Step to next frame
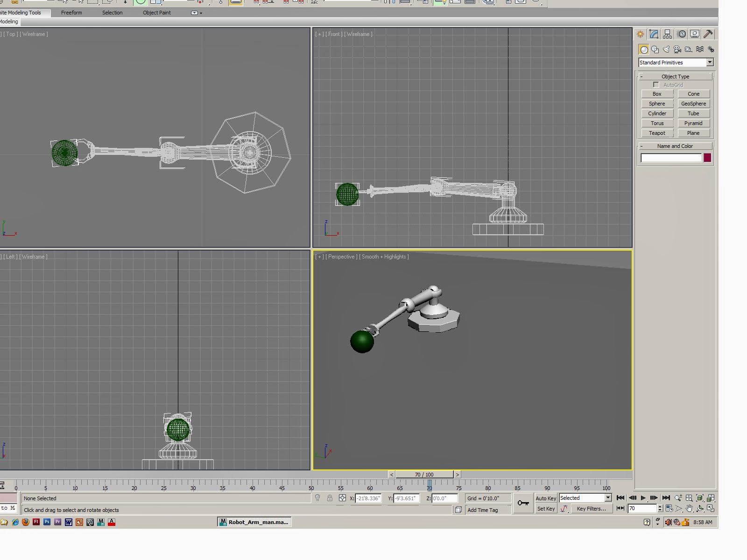The width and height of the screenshot is (747, 560). (654, 498)
